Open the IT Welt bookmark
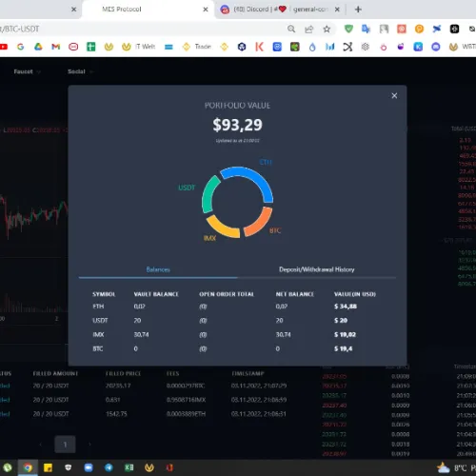This screenshot has width=476, height=476. click(x=139, y=47)
